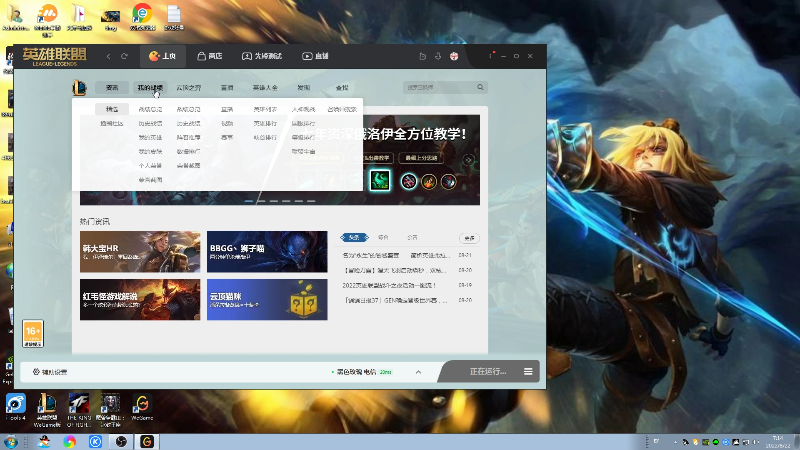
Task: Open the red user avatar icon
Action: click(454, 56)
